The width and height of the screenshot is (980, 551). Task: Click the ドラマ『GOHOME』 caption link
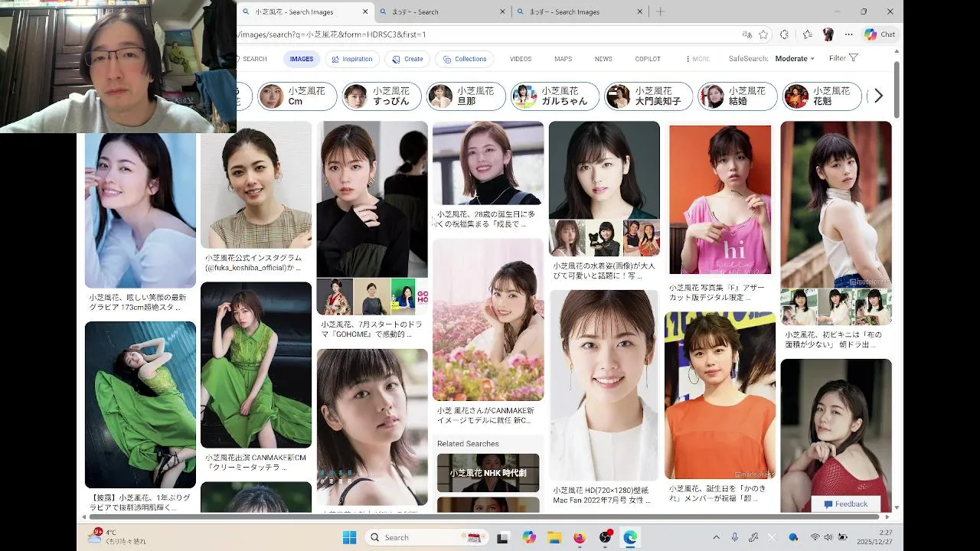coord(371,329)
